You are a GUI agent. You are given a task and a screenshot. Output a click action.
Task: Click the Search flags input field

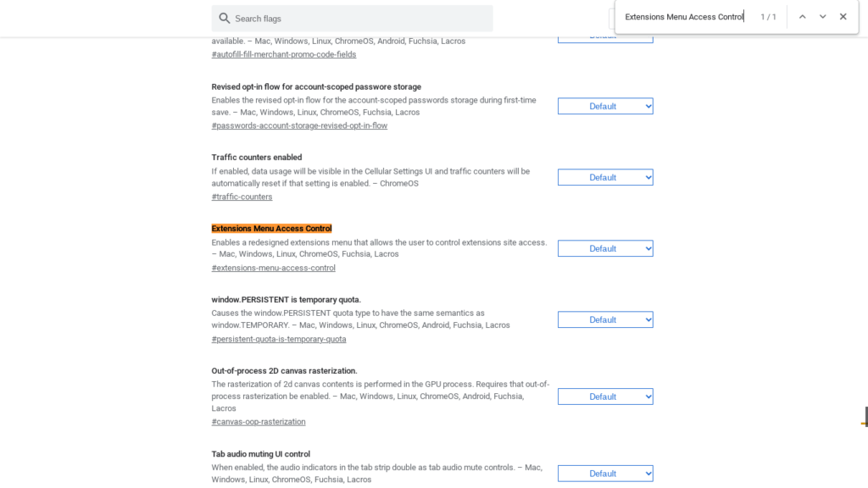coord(356,19)
